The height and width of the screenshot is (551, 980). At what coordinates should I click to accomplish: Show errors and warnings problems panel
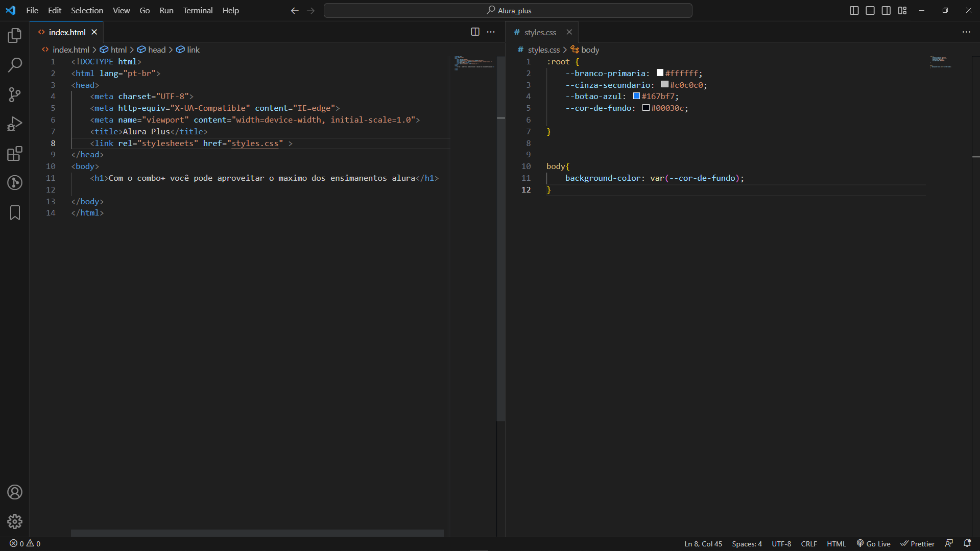(x=25, y=544)
